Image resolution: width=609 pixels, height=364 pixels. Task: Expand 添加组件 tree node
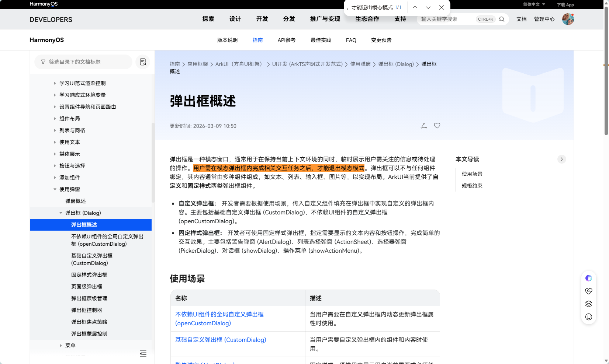(55, 178)
